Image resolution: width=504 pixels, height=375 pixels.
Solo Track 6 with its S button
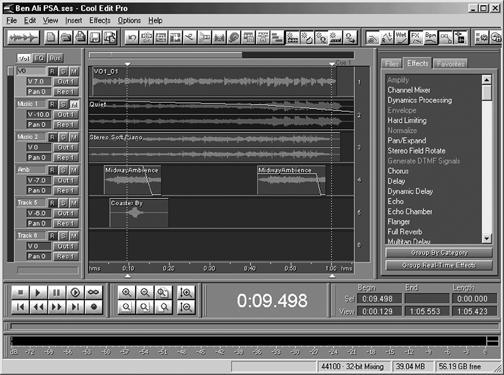pyautogui.click(x=63, y=236)
